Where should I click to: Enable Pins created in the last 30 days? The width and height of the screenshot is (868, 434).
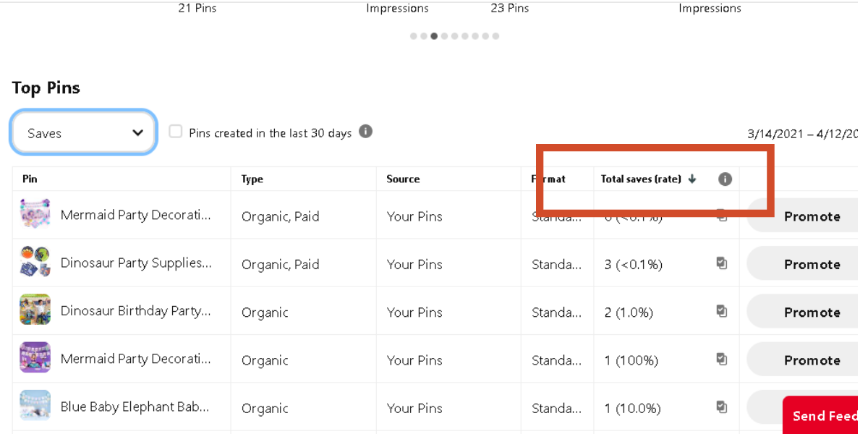pos(176,132)
